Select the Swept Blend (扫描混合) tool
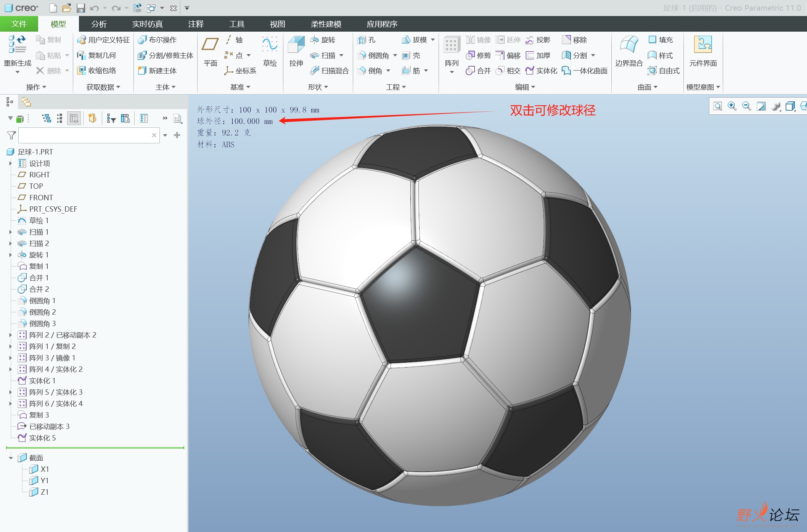Image resolution: width=807 pixels, height=532 pixels. pyautogui.click(x=330, y=71)
